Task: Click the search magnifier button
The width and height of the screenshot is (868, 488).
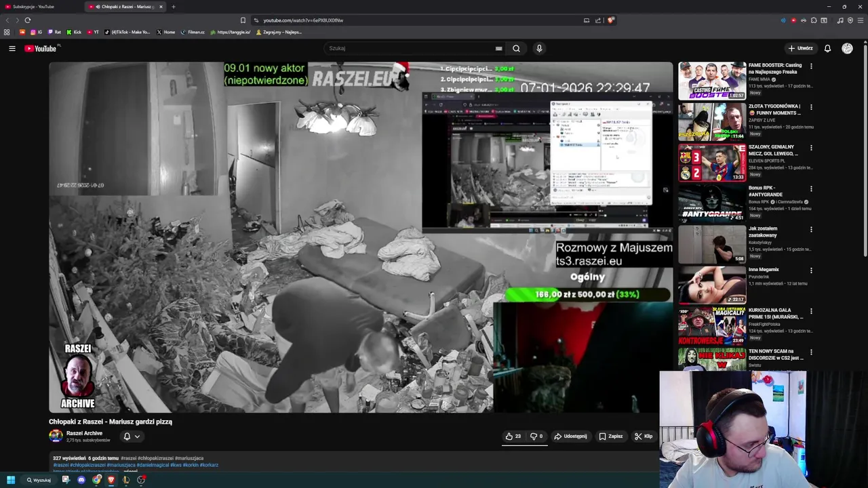Action: 516,48
